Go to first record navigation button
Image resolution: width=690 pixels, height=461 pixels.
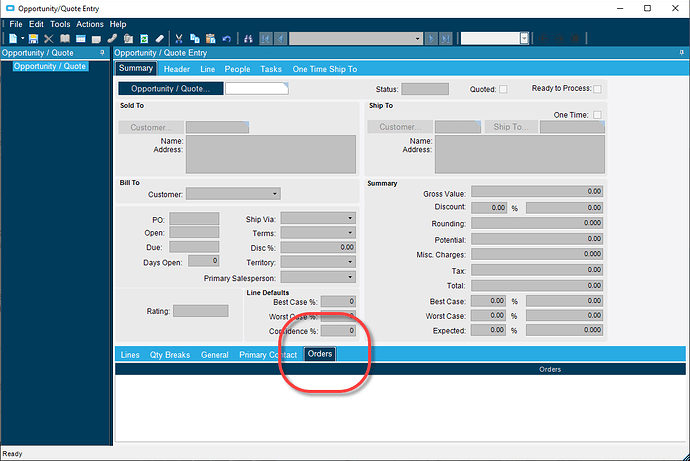pos(266,39)
